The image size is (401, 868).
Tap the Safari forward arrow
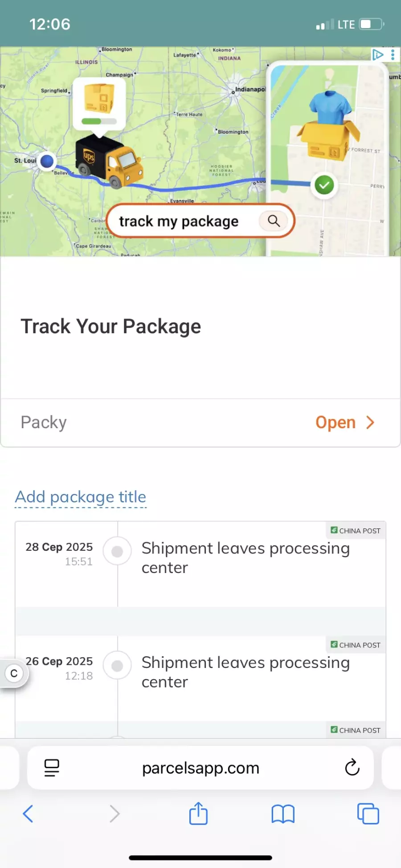point(115,814)
